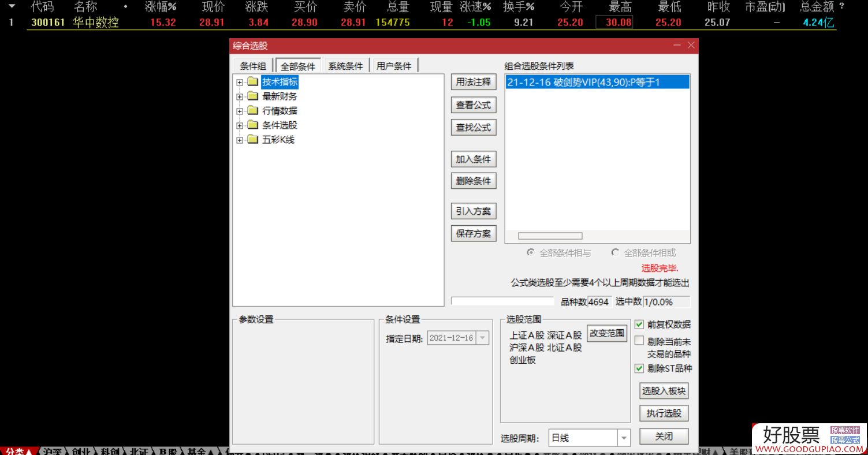
Task: Sort by the 涨幅% column header
Action: [161, 7]
